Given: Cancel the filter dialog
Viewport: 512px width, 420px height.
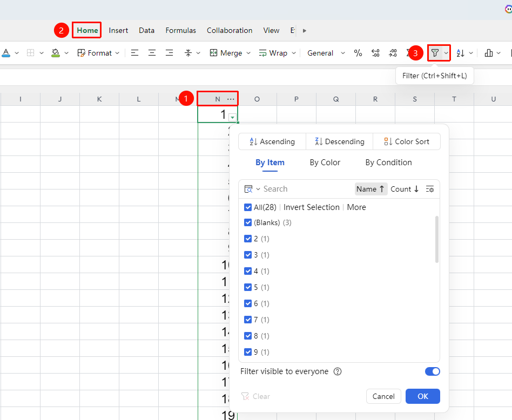Looking at the screenshot, I should pos(383,396).
